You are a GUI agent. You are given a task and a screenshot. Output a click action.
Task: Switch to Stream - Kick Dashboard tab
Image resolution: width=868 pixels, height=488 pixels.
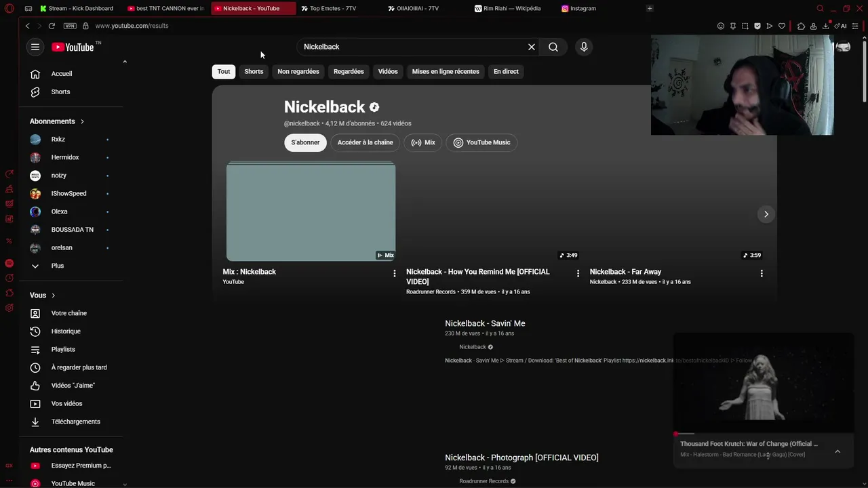pos(77,9)
